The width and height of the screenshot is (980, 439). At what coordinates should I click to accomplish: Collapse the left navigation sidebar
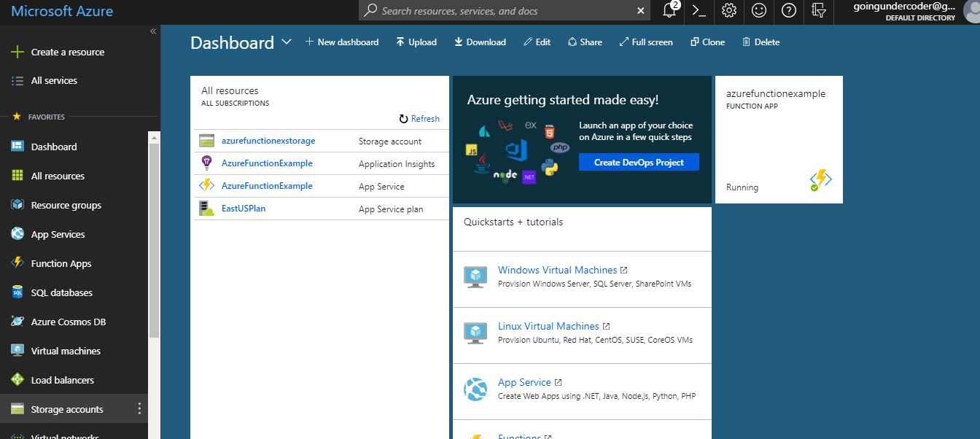coord(153,31)
